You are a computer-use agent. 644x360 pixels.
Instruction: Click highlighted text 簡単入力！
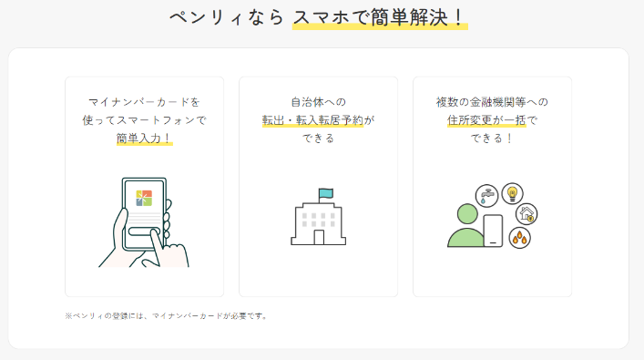point(144,139)
